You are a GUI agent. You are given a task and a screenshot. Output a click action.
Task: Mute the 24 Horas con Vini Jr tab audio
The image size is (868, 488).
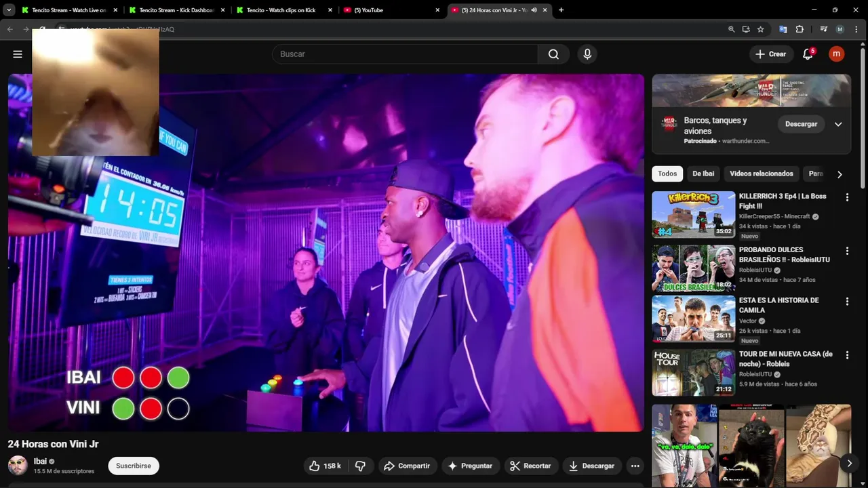tap(534, 10)
